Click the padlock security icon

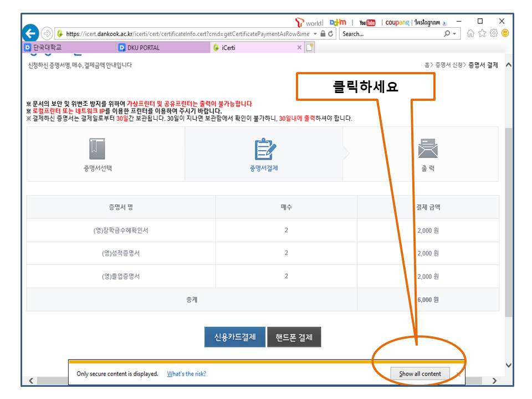(x=323, y=34)
